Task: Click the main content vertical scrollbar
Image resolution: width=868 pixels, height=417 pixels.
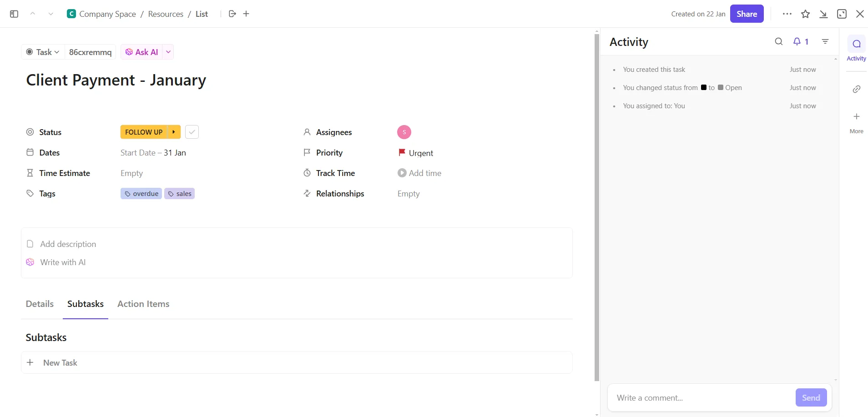Action: [x=597, y=207]
